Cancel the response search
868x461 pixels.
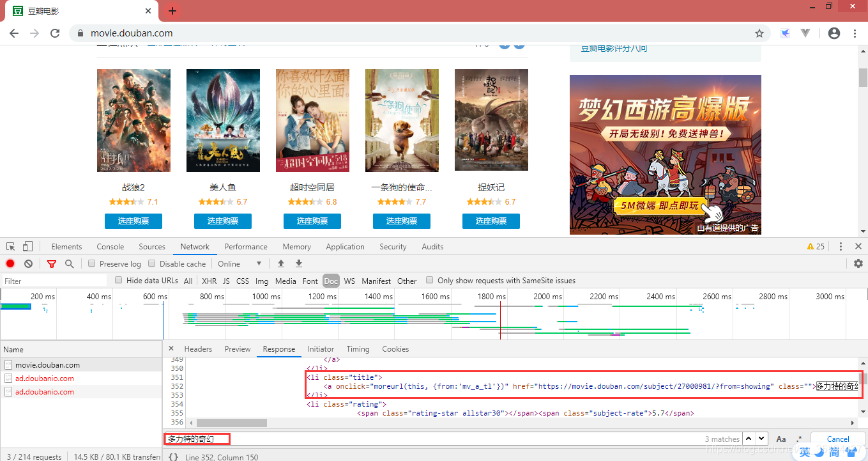tap(838, 439)
